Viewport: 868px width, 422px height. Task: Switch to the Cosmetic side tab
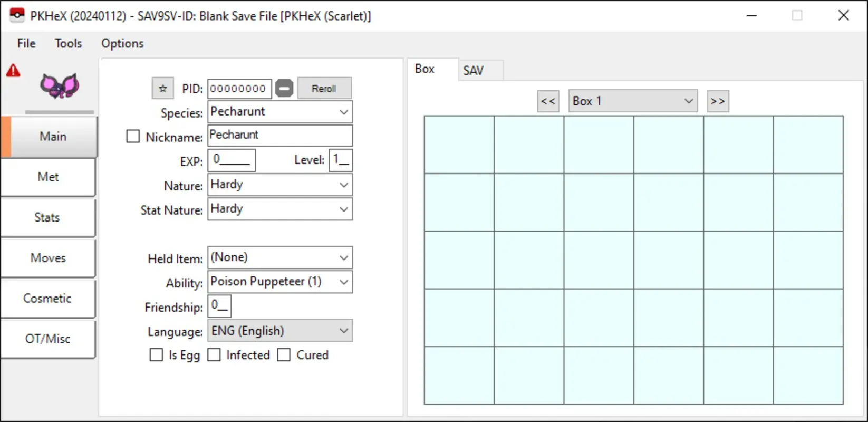point(48,299)
